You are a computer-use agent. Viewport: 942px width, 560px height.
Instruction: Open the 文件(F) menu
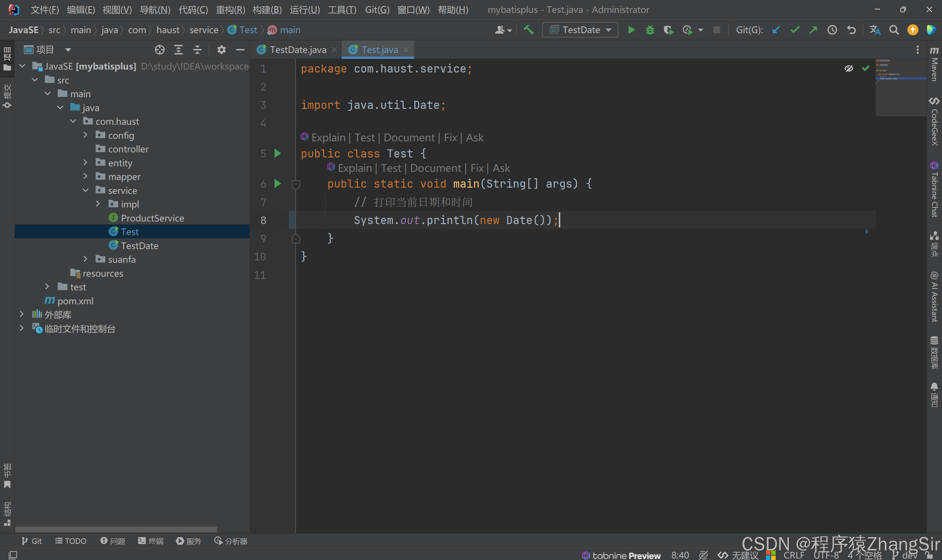pos(45,10)
